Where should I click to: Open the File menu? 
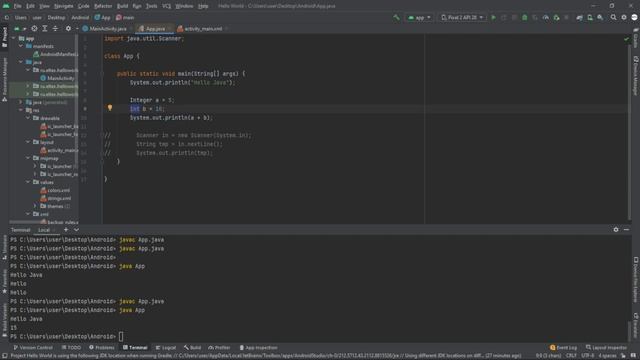[x=18, y=6]
